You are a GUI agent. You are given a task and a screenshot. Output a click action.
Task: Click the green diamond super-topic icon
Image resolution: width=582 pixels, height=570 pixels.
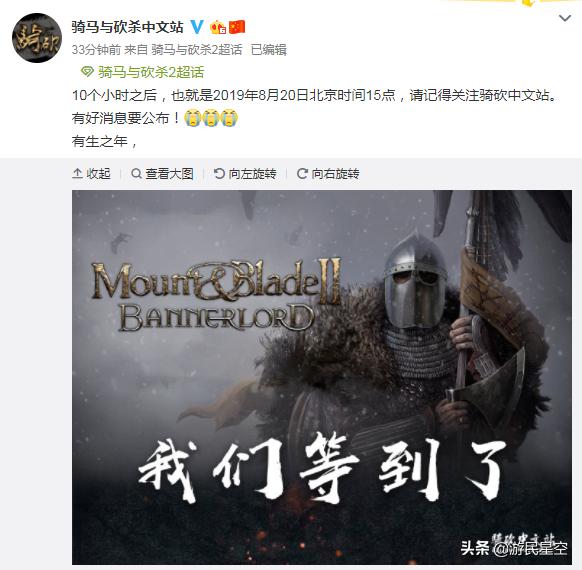87,72
